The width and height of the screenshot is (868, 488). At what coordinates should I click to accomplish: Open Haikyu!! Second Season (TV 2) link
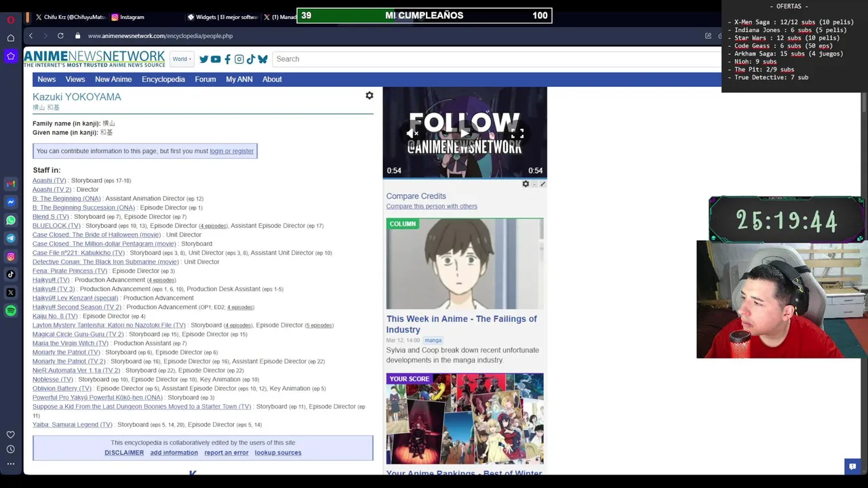(77, 307)
